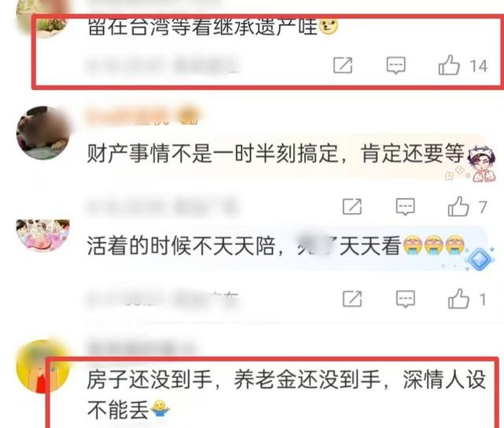Open orange blurred username above 财产事情 comment

click(x=143, y=116)
